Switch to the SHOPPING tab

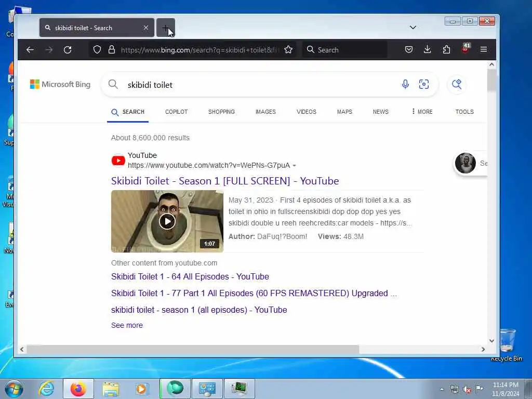(221, 112)
